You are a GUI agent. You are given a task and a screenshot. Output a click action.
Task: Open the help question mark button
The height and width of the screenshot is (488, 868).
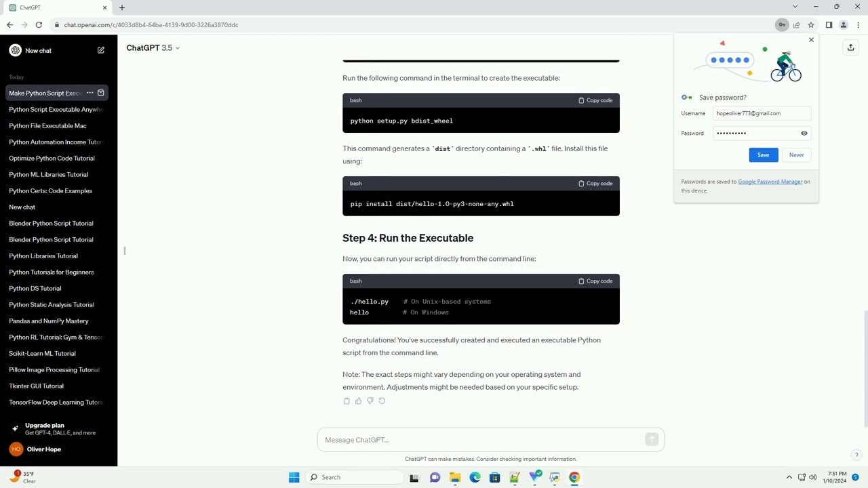click(856, 455)
